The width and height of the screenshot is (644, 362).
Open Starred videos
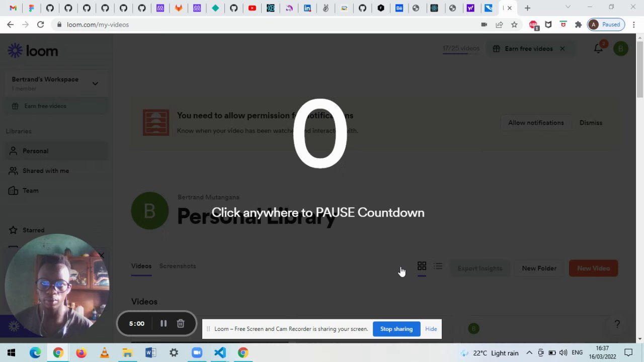(57, 230)
